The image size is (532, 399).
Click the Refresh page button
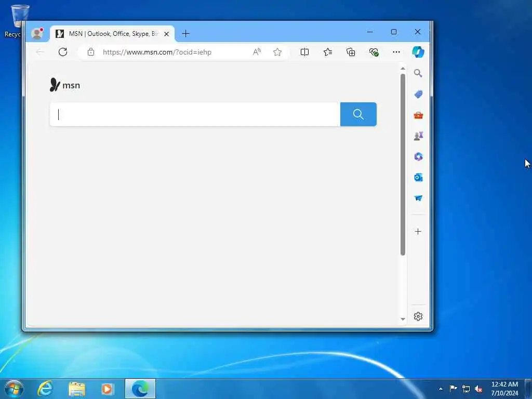63,52
